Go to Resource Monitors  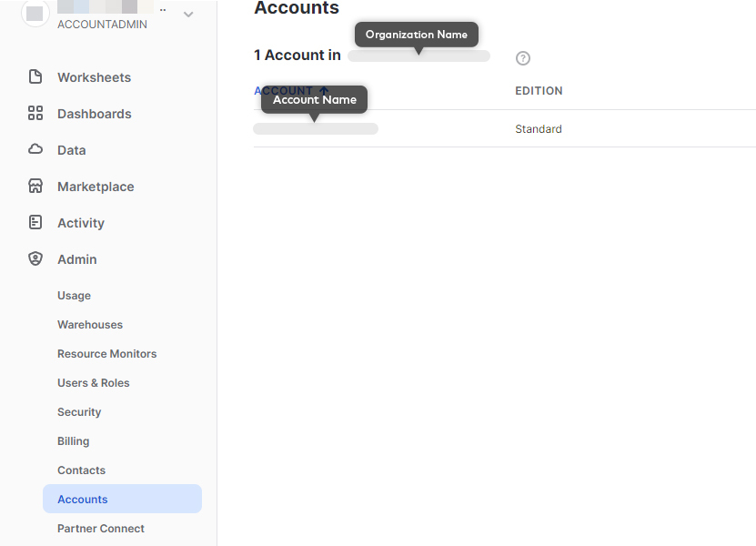point(106,354)
